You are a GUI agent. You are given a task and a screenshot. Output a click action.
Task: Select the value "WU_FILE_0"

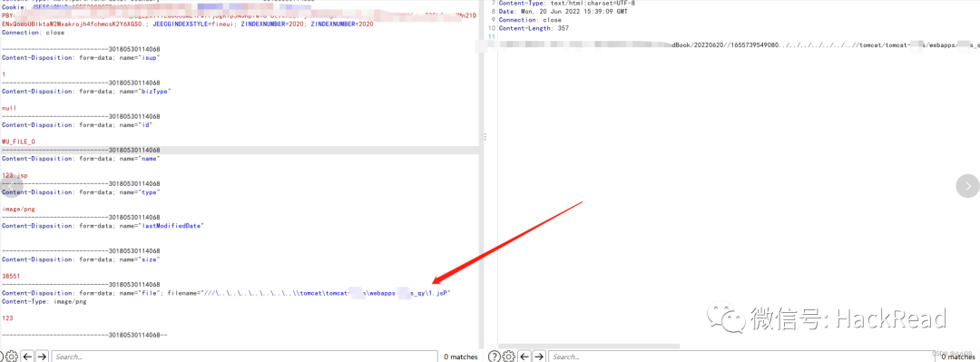(19, 142)
